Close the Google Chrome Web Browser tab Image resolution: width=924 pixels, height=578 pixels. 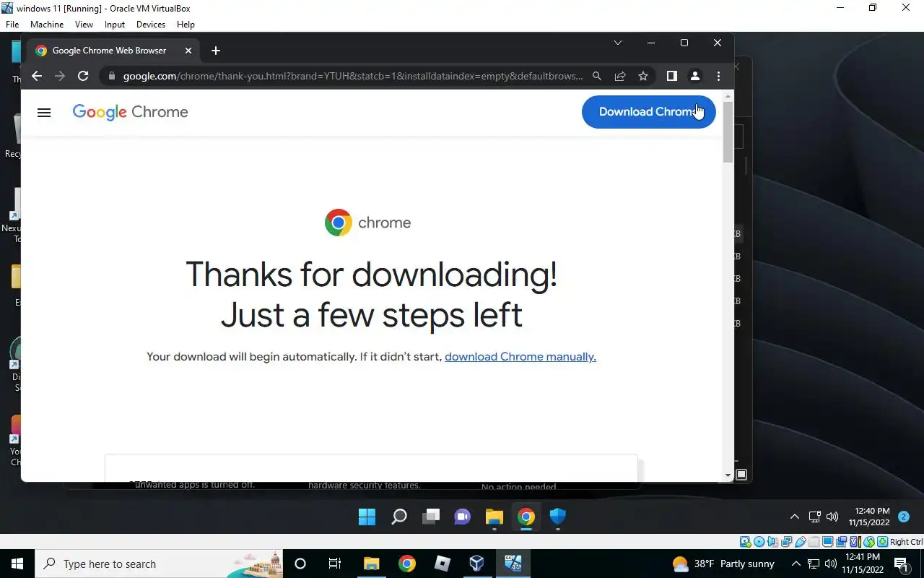tap(188, 51)
